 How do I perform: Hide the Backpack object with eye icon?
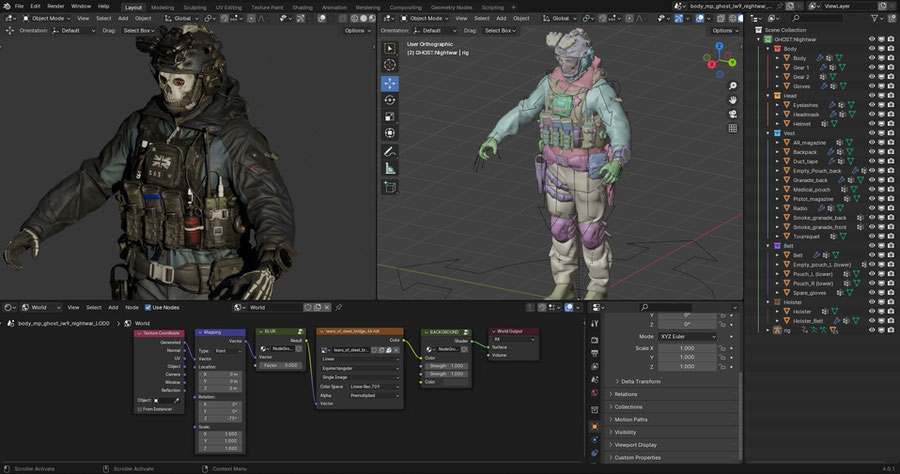[872, 152]
